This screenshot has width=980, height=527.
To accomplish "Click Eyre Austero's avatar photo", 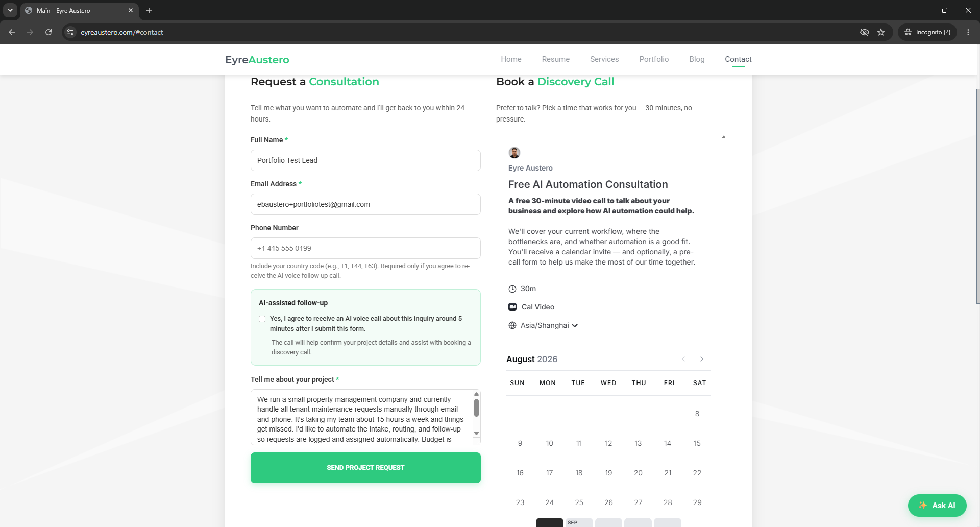I will [514, 152].
